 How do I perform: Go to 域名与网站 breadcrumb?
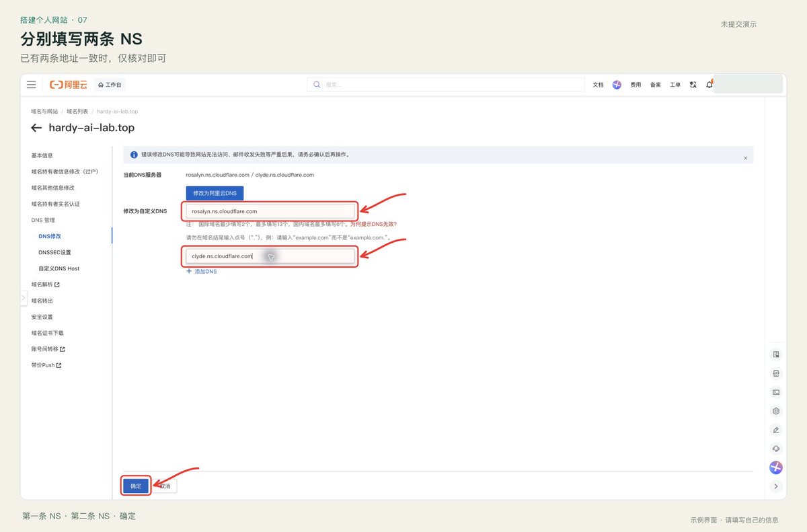point(44,111)
